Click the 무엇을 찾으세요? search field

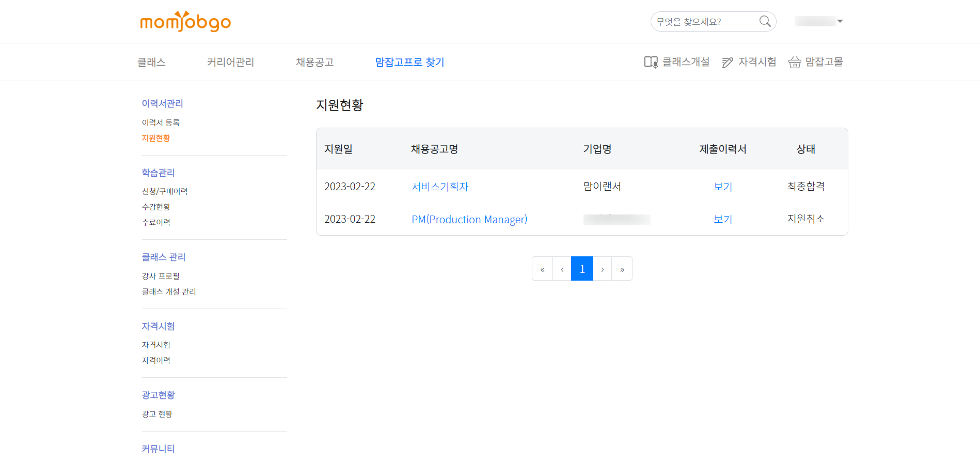click(x=703, y=22)
